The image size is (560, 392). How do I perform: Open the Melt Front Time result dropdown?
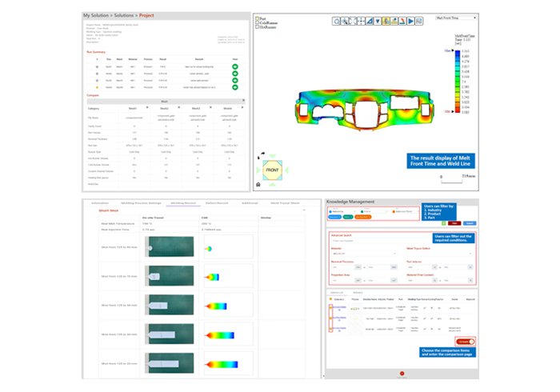(456, 18)
